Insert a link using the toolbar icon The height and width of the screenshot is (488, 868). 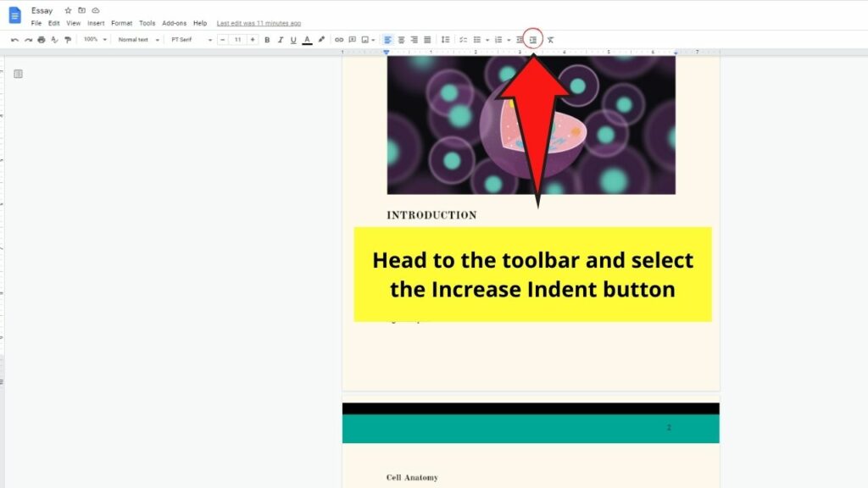point(339,39)
